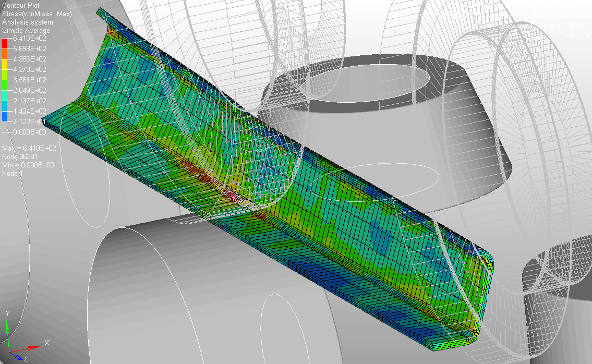Click the "Contour Plot" legend title
The image size is (592, 364).
[x=21, y=6]
